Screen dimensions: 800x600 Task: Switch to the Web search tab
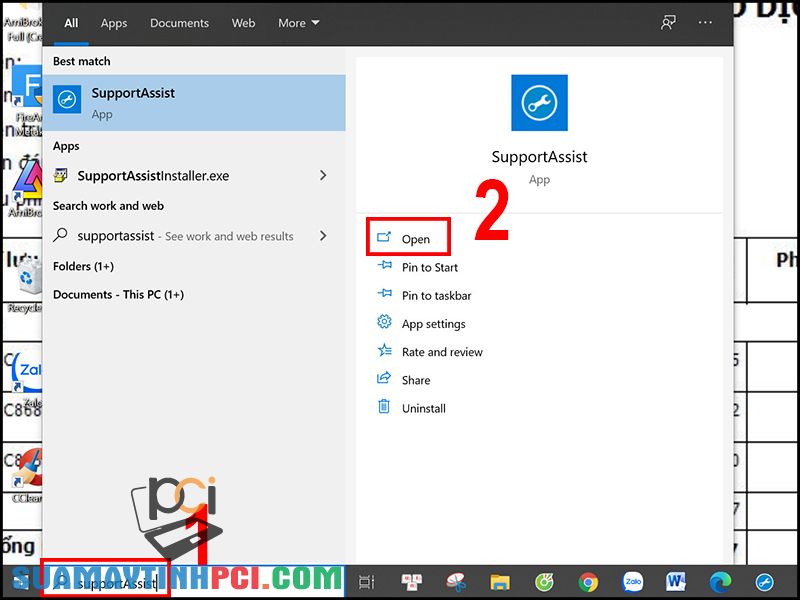[x=243, y=23]
